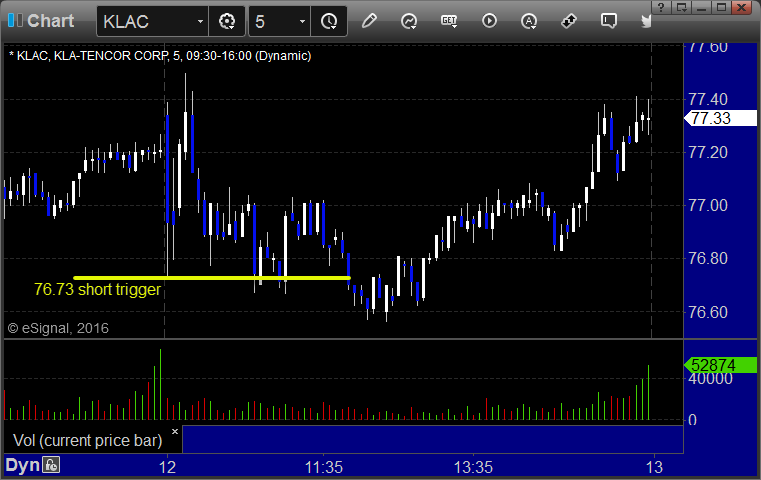Click the 13 date axis label
Screen dimensions: 761x480
[654, 467]
